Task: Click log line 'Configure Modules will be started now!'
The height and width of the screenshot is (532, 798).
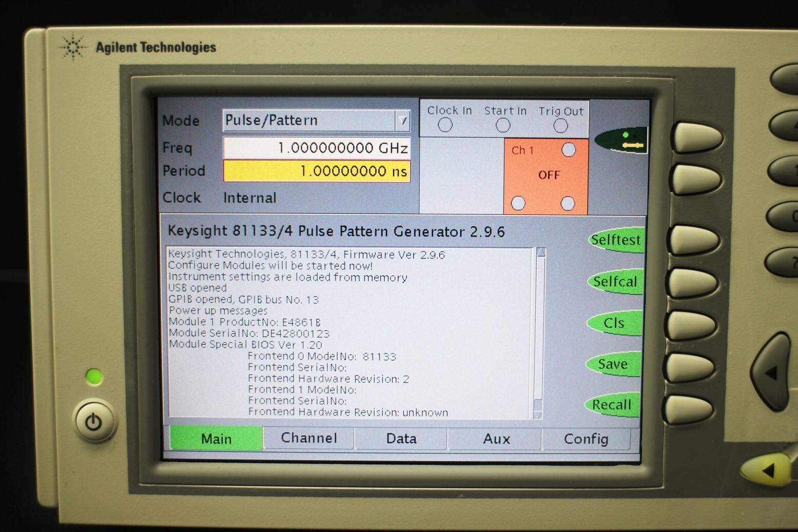Action: pos(270,266)
